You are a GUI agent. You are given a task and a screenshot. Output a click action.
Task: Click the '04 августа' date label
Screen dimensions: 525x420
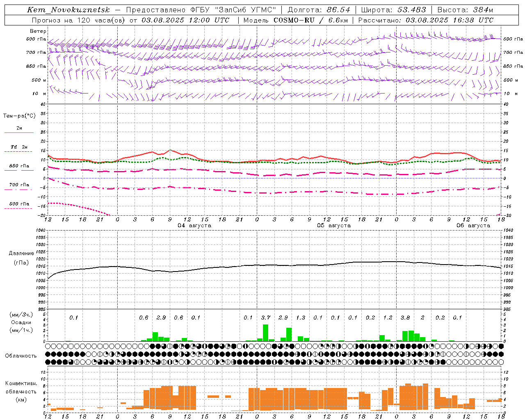pos(194,226)
